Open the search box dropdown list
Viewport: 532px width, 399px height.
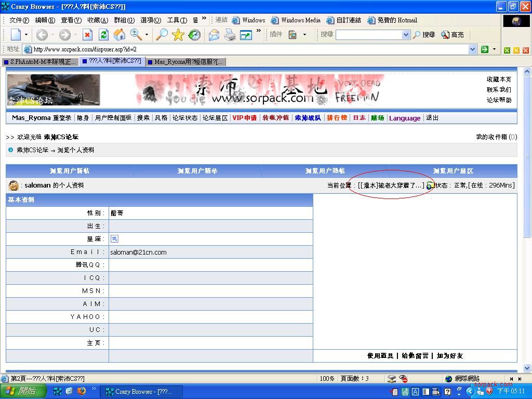coord(406,35)
